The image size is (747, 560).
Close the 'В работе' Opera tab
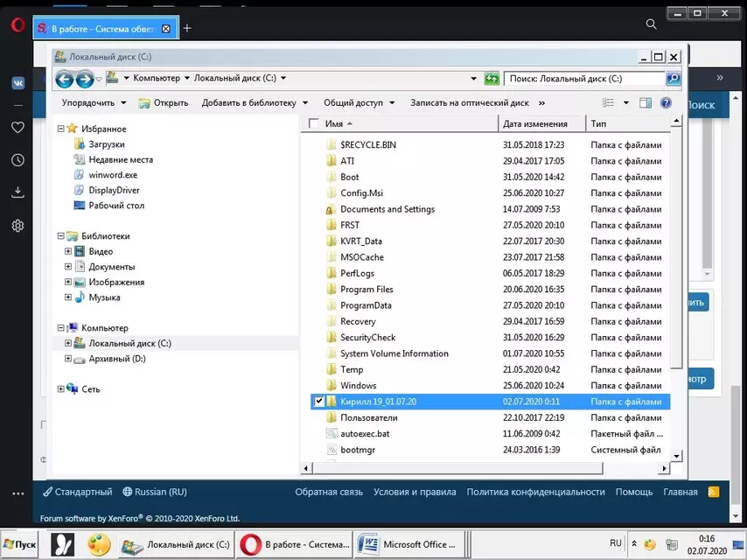166,29
